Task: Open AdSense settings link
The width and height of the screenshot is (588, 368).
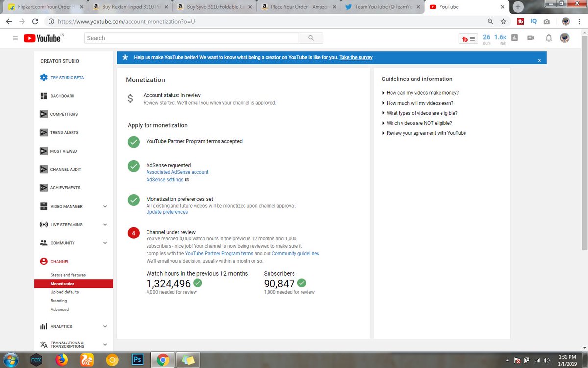Action: coord(165,180)
